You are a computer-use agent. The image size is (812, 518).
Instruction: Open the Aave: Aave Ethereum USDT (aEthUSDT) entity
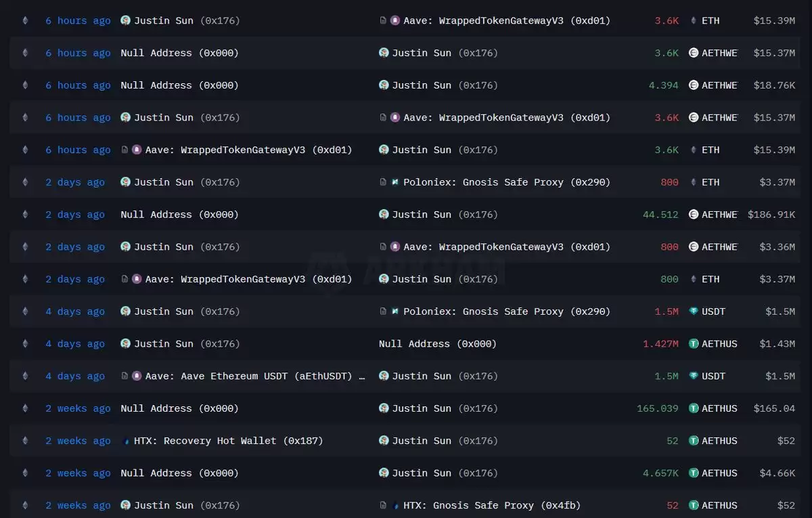pos(255,376)
